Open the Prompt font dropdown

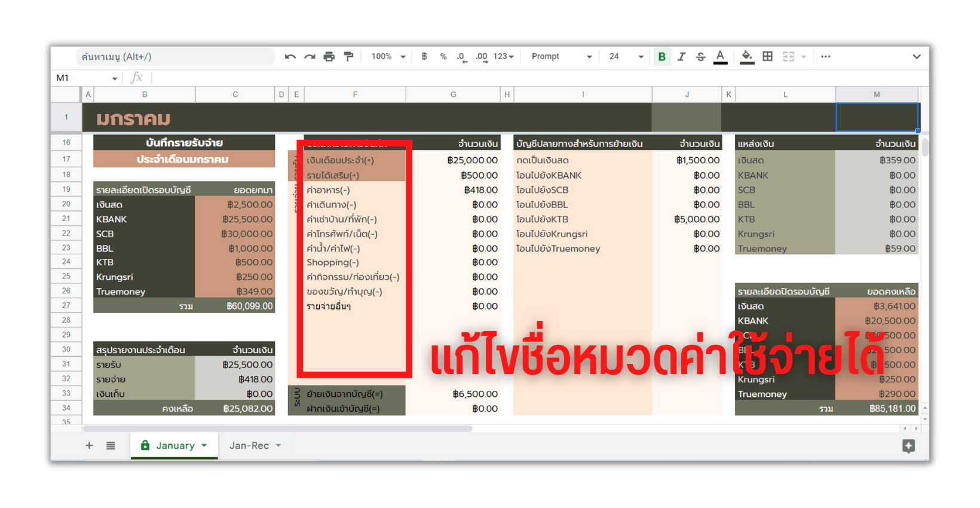tap(562, 57)
